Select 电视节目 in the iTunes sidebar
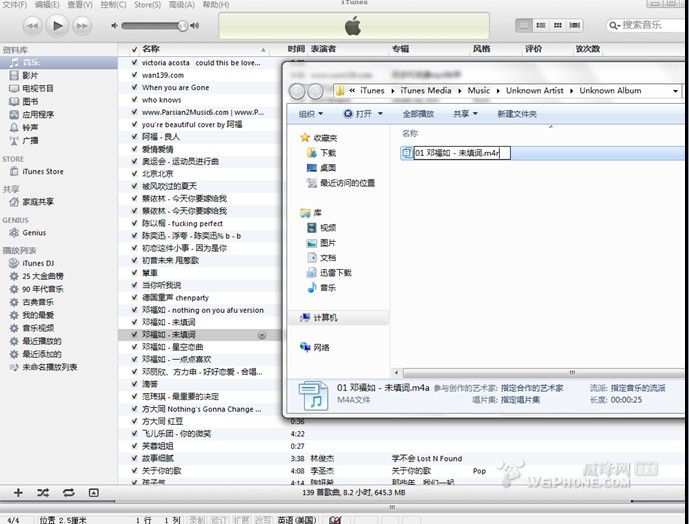The image size is (689, 524). [x=37, y=88]
